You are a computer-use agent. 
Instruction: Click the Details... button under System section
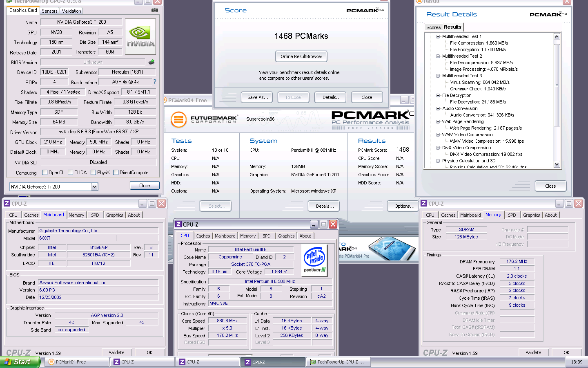325,206
